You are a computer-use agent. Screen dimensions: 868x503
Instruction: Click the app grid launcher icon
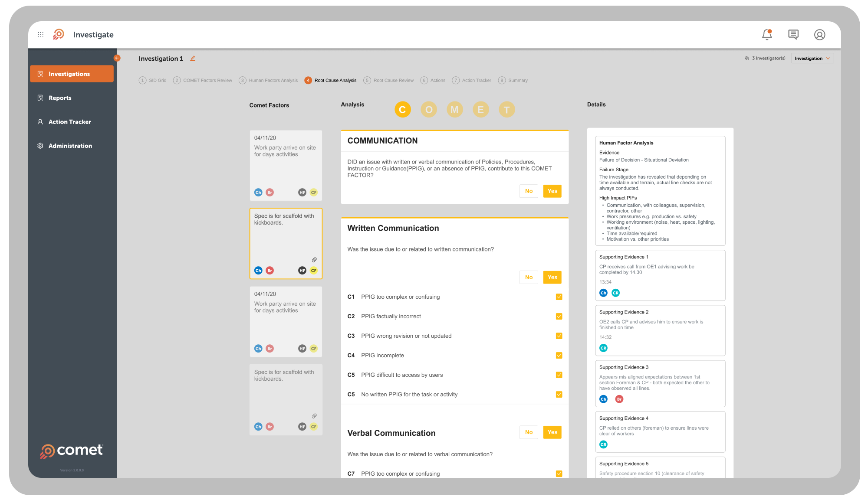tap(41, 35)
